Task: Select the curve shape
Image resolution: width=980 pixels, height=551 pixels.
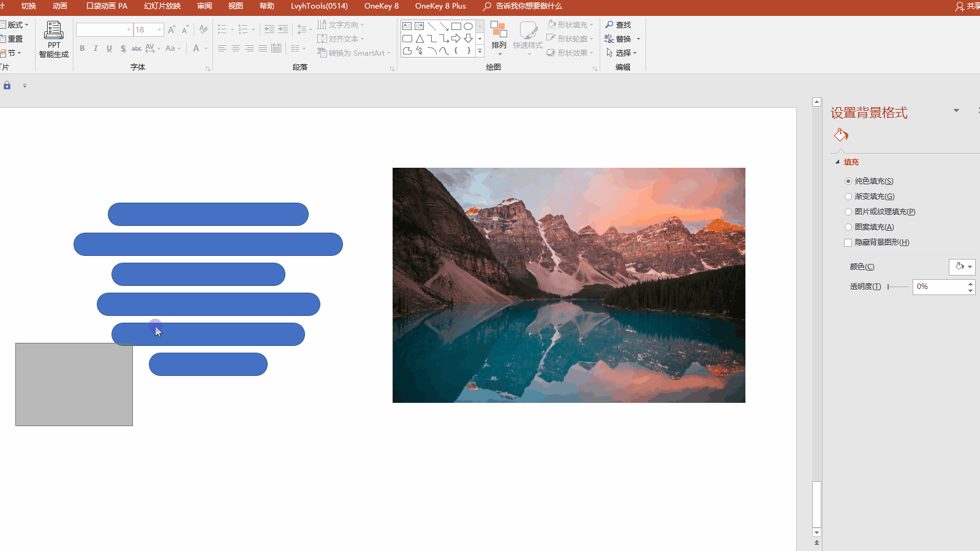Action: (444, 51)
